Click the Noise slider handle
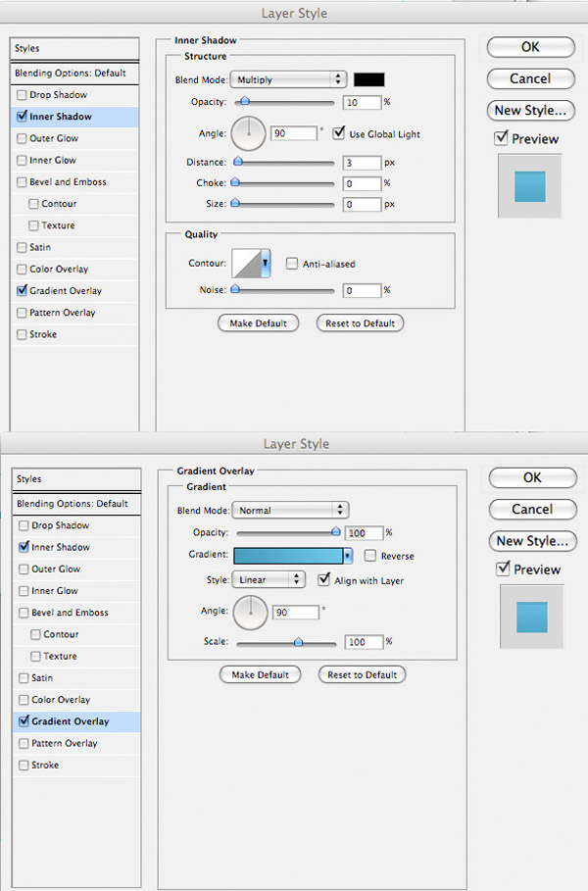 pyautogui.click(x=235, y=289)
